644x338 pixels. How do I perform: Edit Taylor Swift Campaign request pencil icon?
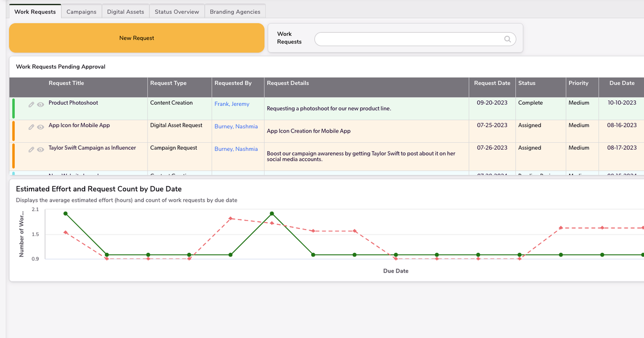(x=32, y=150)
